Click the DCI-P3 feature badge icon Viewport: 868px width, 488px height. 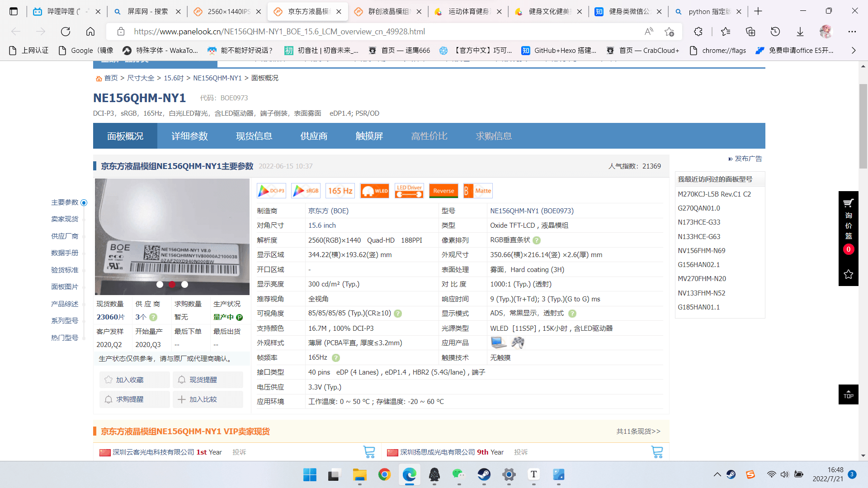[x=271, y=191]
